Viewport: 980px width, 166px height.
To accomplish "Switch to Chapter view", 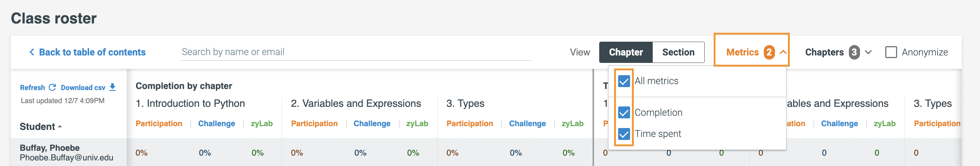I will (x=626, y=52).
